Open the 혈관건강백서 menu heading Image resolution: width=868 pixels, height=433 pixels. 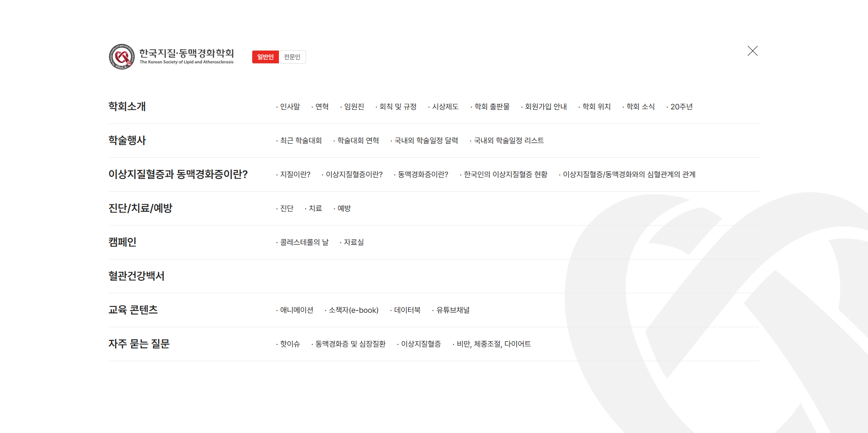point(137,276)
